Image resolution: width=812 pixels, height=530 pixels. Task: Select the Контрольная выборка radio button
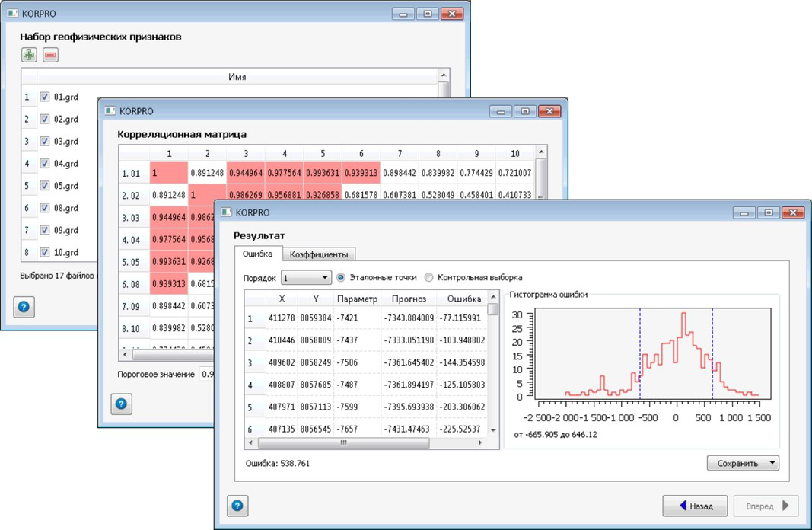tap(429, 277)
